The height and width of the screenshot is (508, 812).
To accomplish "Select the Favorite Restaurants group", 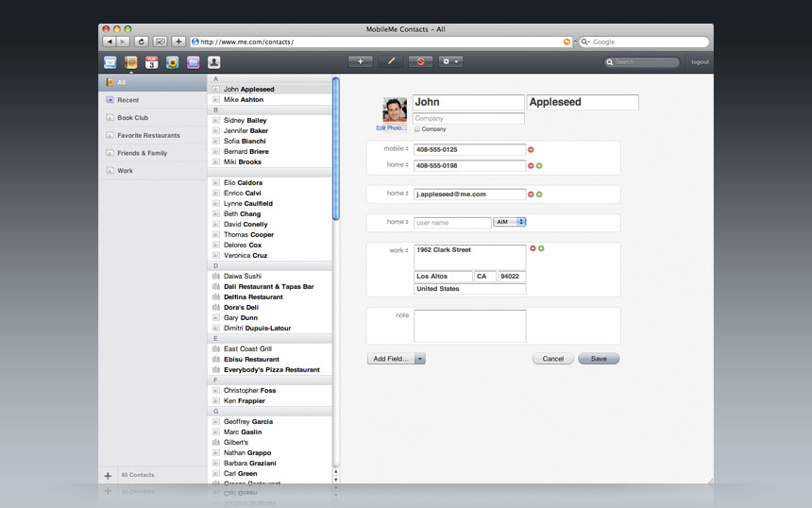I will pos(153,135).
